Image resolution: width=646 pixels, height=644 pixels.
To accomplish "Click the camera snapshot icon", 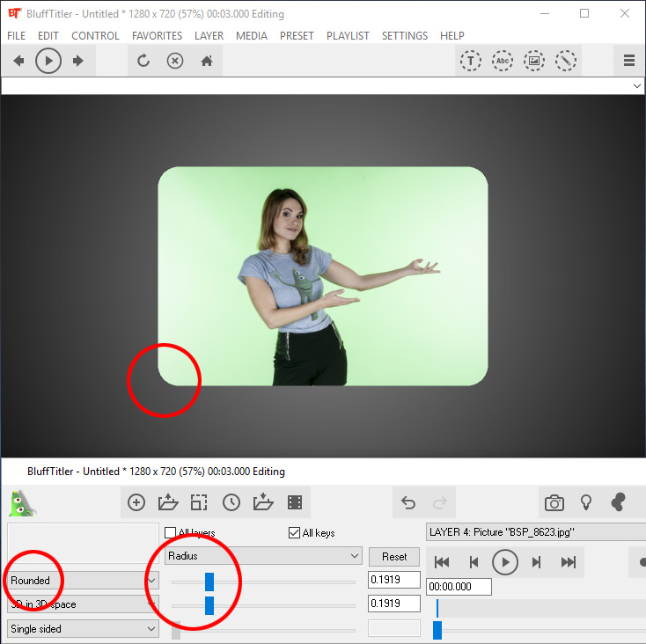I will coord(554,503).
